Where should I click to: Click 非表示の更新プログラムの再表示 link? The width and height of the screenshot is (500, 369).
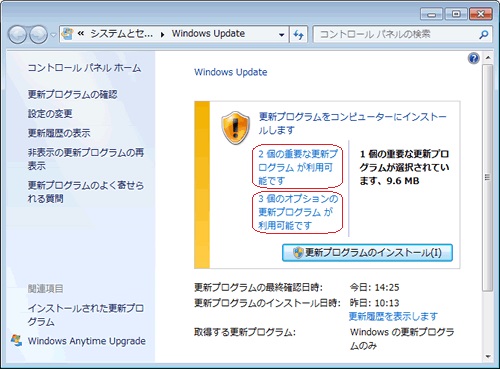pos(86,159)
